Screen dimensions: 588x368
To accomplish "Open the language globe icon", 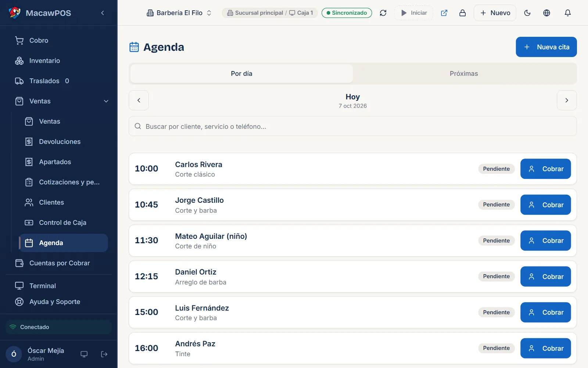I will (x=546, y=13).
